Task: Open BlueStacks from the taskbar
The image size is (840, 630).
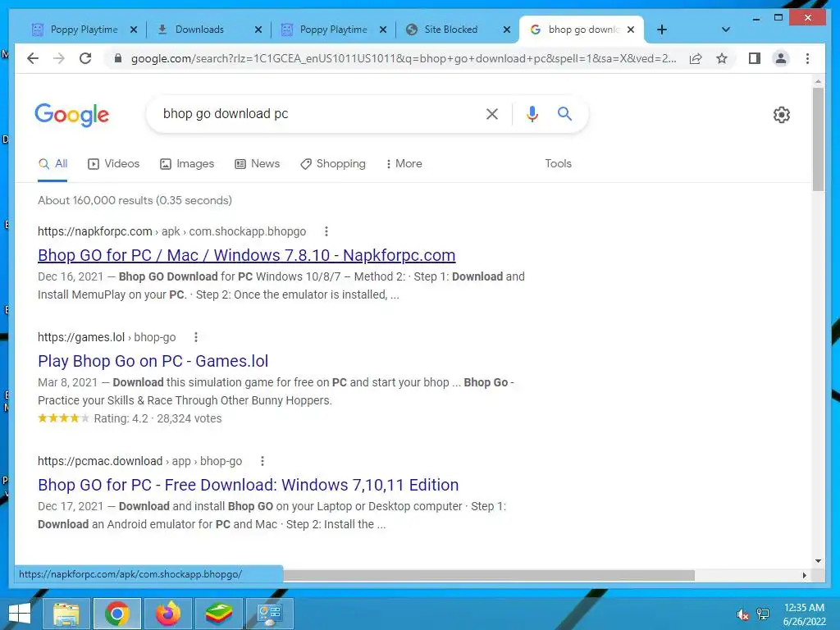Action: (218, 614)
